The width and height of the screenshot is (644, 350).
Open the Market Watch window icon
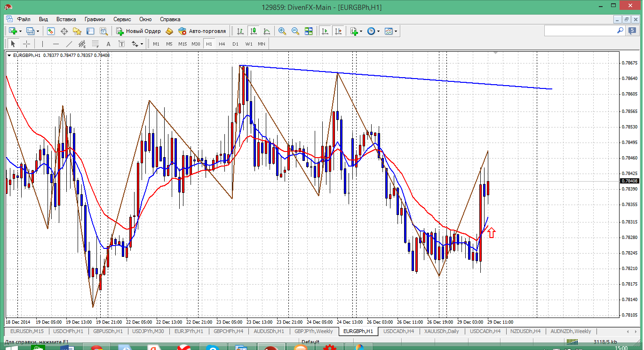(x=51, y=31)
